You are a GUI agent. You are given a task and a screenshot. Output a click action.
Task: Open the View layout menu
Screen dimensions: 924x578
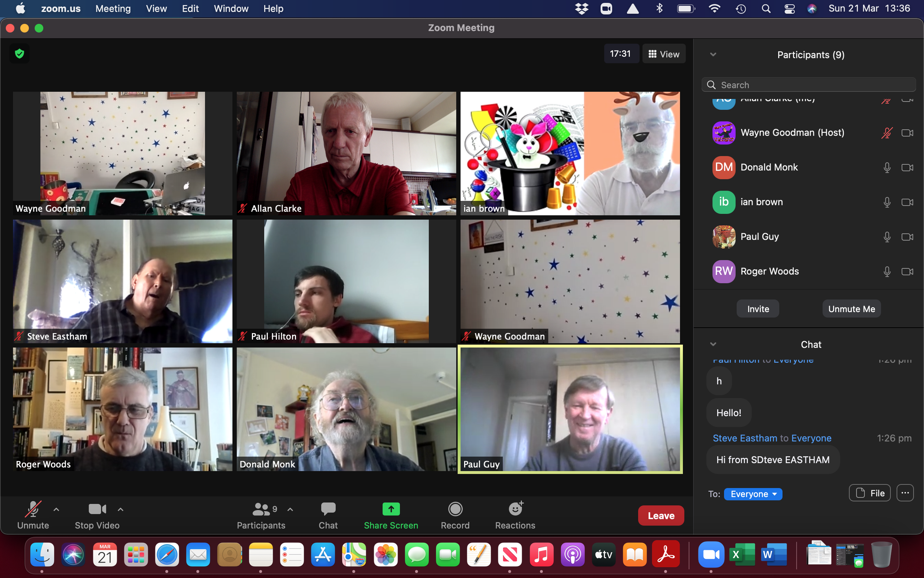664,54
